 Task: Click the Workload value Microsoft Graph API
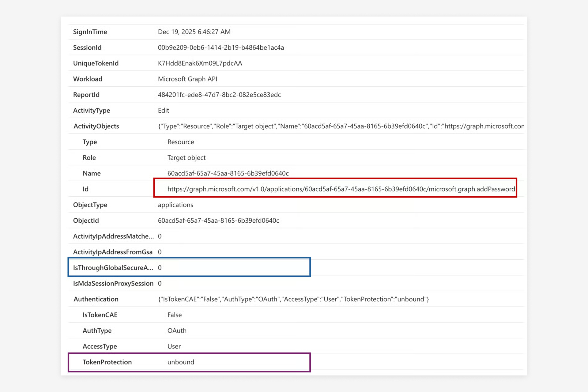tap(187, 79)
